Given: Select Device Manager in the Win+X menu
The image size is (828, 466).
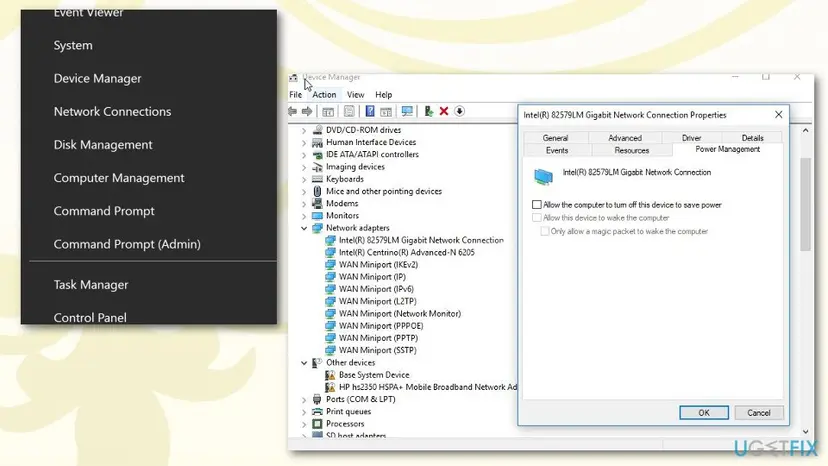Looking at the screenshot, I should 97,79.
